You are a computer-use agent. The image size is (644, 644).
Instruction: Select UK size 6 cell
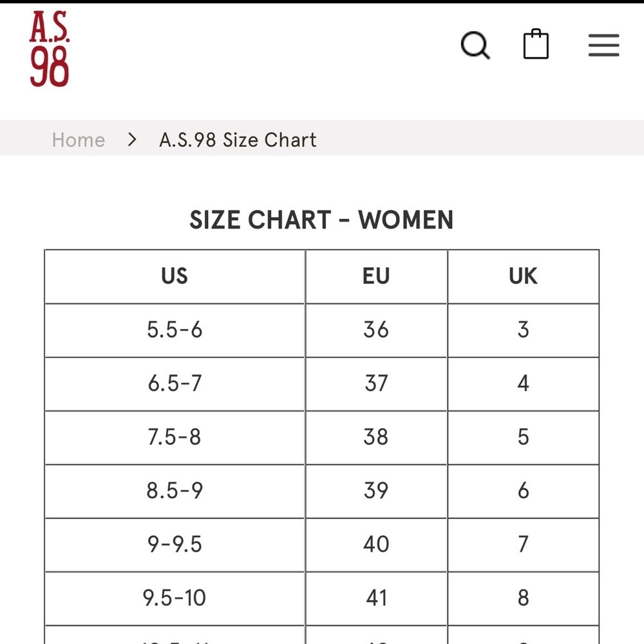point(523,491)
